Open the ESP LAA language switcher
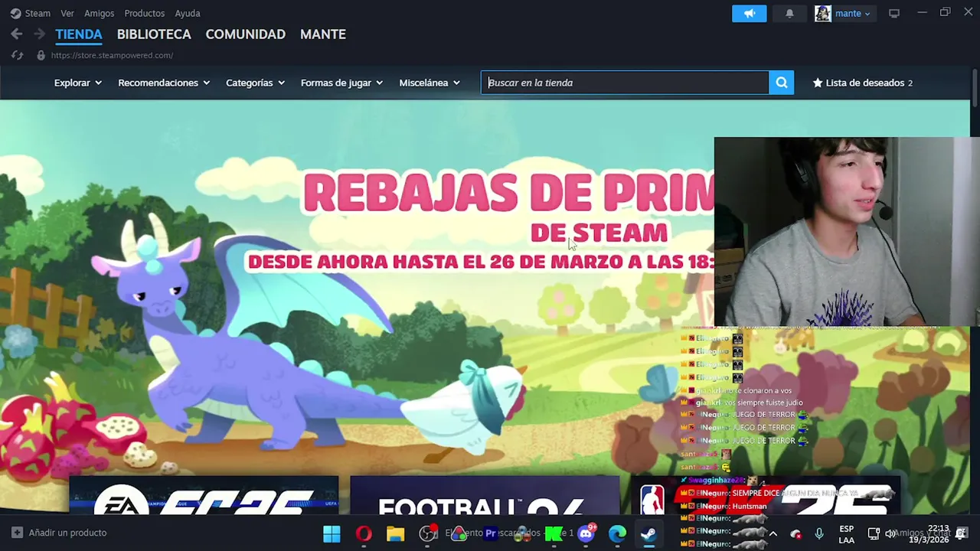Viewport: 980px width, 551px height. click(x=846, y=533)
